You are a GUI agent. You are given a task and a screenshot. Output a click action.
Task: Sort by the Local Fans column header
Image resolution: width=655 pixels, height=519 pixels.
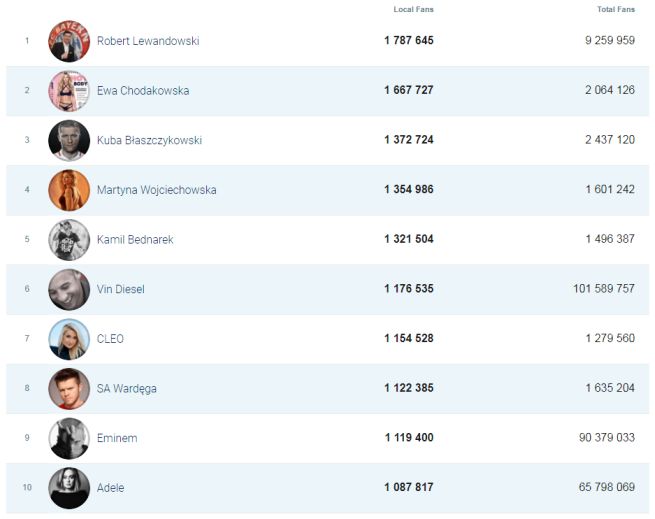[x=413, y=9]
